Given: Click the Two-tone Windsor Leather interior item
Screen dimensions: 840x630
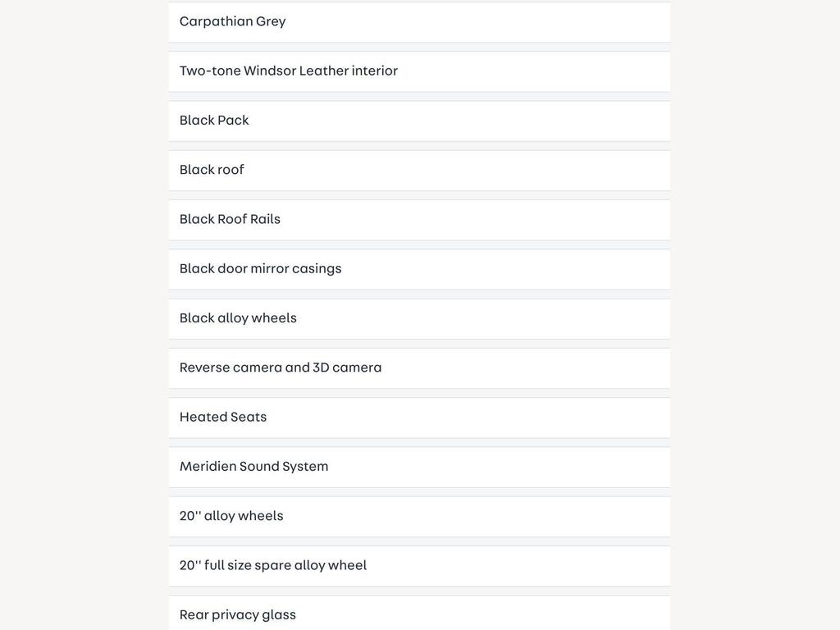Looking at the screenshot, I should tap(419, 71).
